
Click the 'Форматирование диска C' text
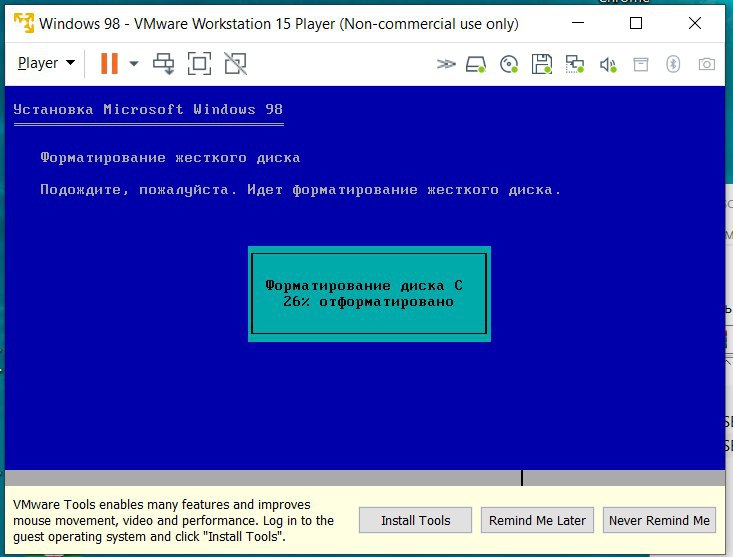click(x=364, y=285)
